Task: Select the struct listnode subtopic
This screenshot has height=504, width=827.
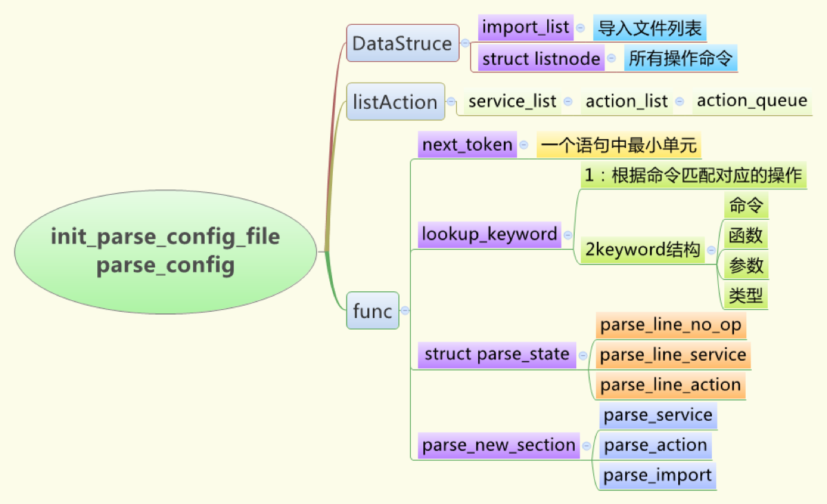Action: tap(541, 59)
